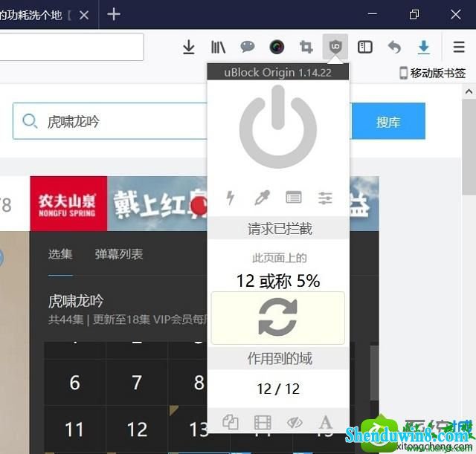Minimize the browser window
Viewport: 476px width, 454px height.
[372, 14]
